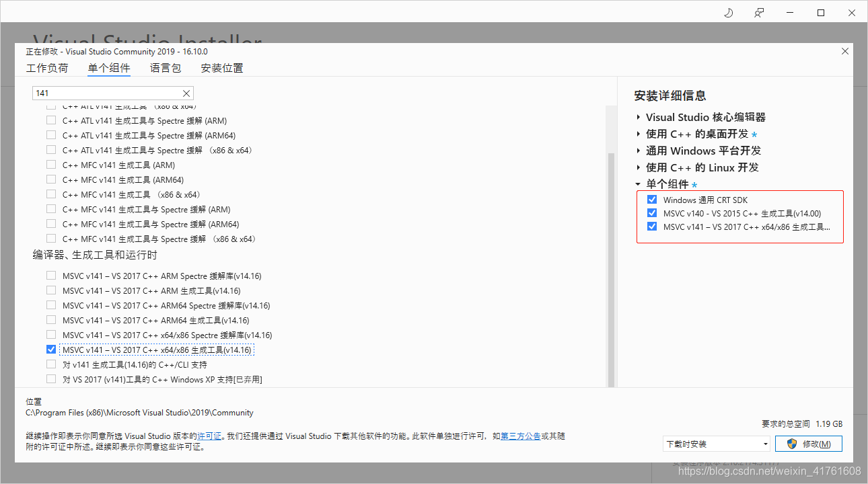This screenshot has height=484, width=868.
Task: Toggle the night mode moon icon
Action: click(x=728, y=13)
